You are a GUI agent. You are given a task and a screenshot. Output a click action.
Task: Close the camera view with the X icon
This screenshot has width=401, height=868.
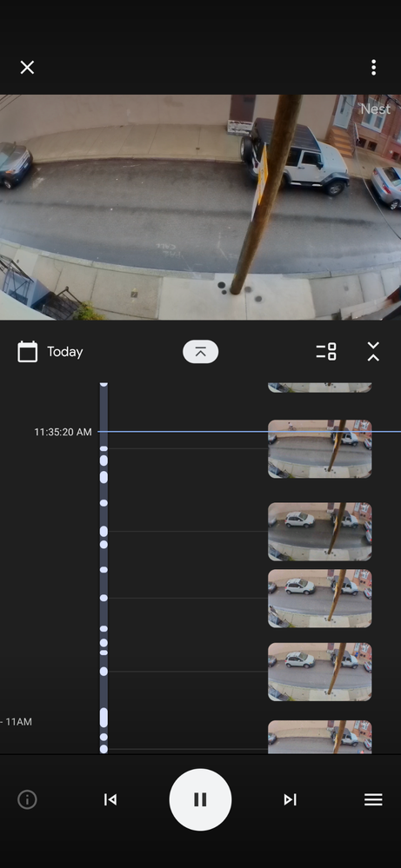(27, 68)
